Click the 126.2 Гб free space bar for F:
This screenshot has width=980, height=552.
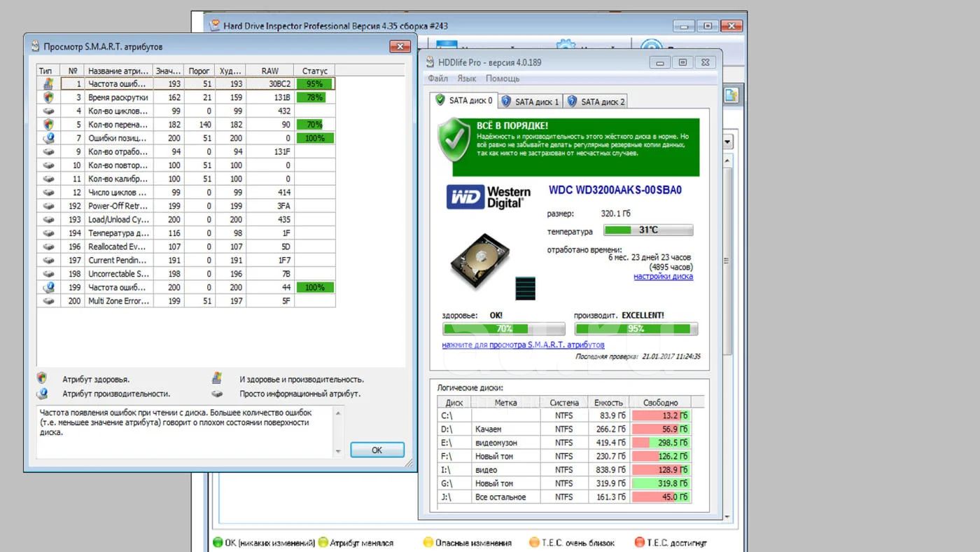click(661, 456)
